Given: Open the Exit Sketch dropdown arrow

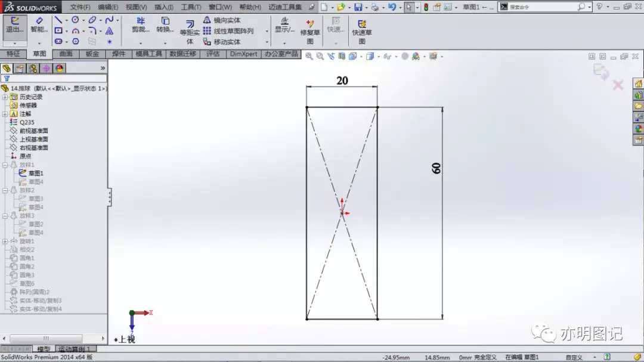Looking at the screenshot, I should pyautogui.click(x=15, y=43).
